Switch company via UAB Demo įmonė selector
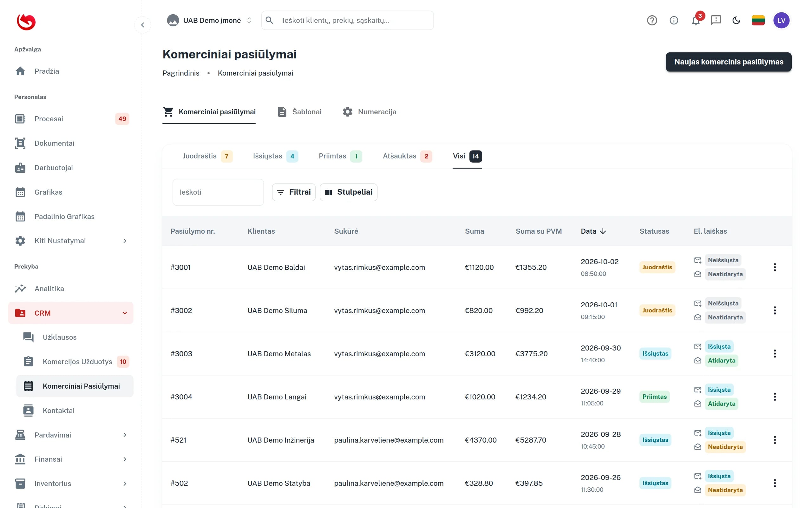This screenshot has height=508, width=812. coord(209,21)
